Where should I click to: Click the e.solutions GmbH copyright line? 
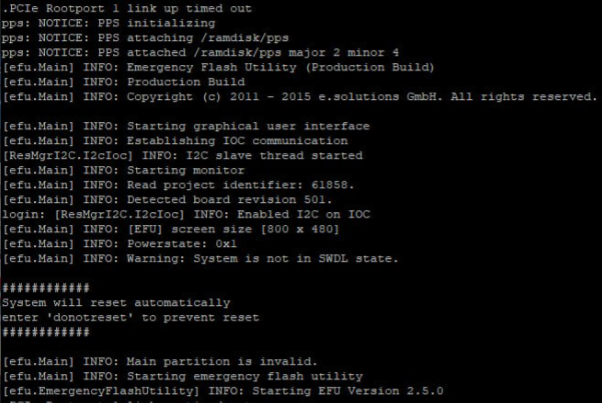(x=300, y=96)
